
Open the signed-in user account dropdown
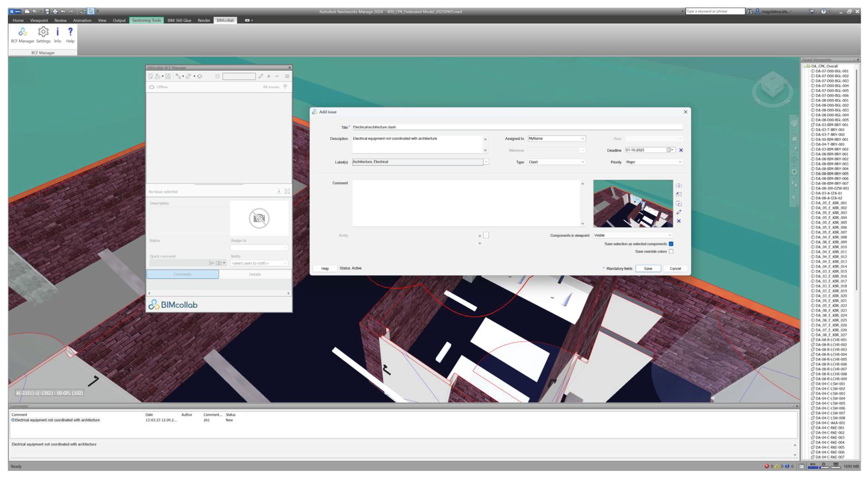click(x=774, y=12)
